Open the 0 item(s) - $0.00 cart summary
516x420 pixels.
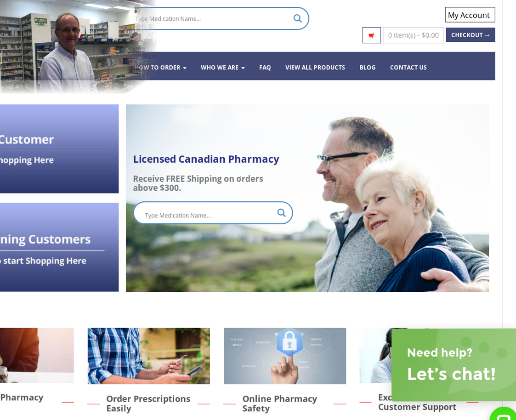(x=414, y=35)
